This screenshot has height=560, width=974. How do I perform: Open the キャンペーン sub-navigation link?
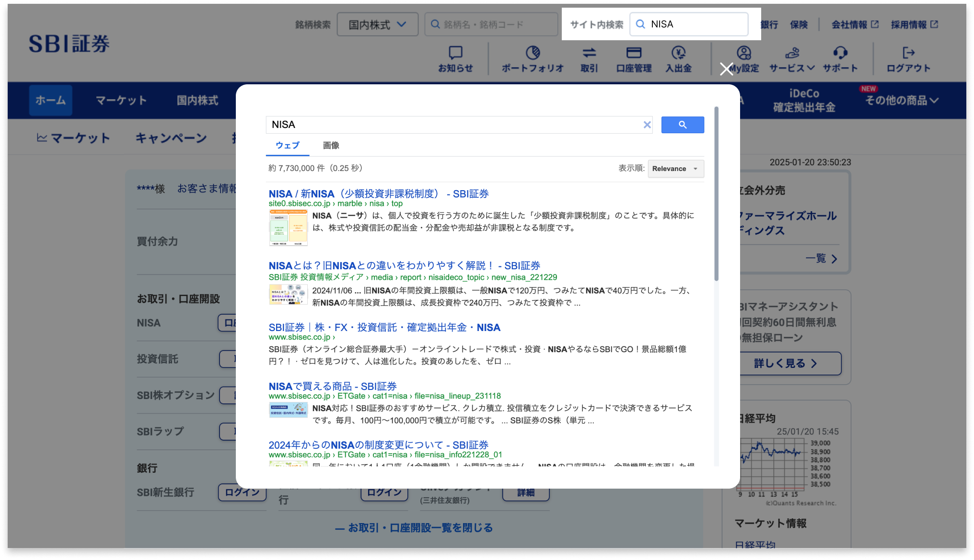coord(171,138)
